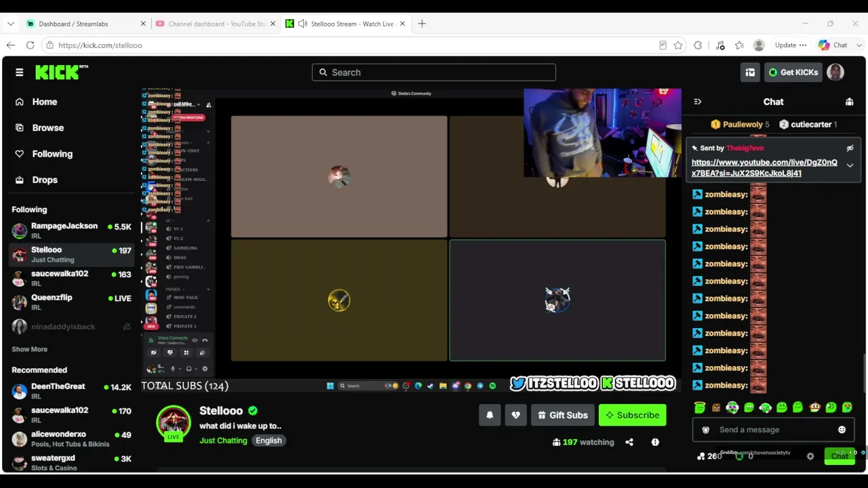Subscribe to Stellooo with green button
Image resolution: width=868 pixels, height=488 pixels.
[633, 415]
